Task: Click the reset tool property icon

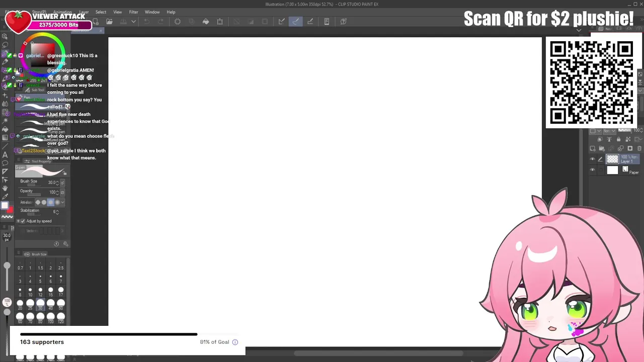Action: pos(56,244)
